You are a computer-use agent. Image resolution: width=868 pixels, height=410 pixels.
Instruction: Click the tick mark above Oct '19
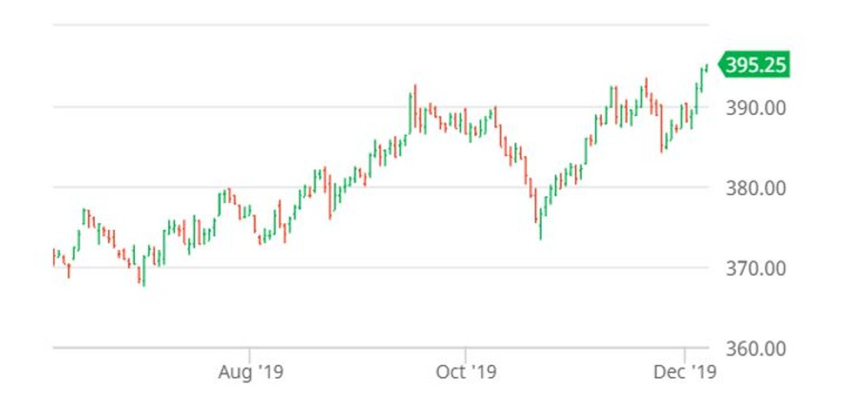coord(465,354)
